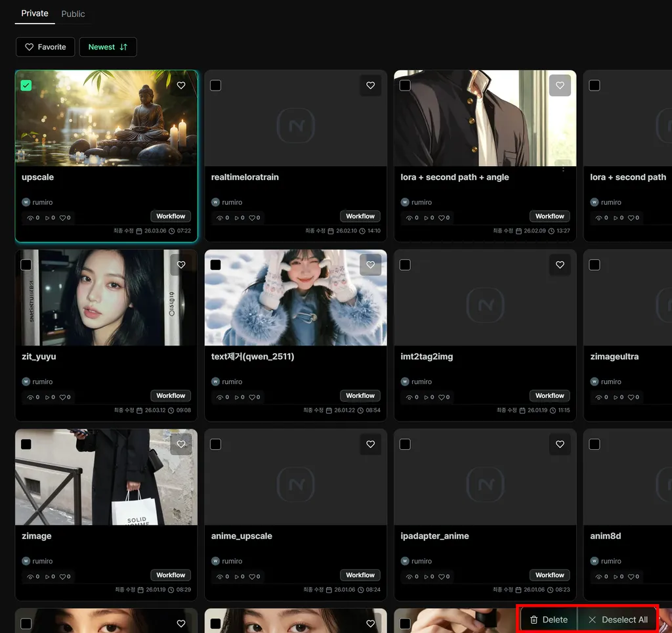Open the text제거(qwen_2511) snow girl thumbnail
The width and height of the screenshot is (672, 633).
[296, 297]
